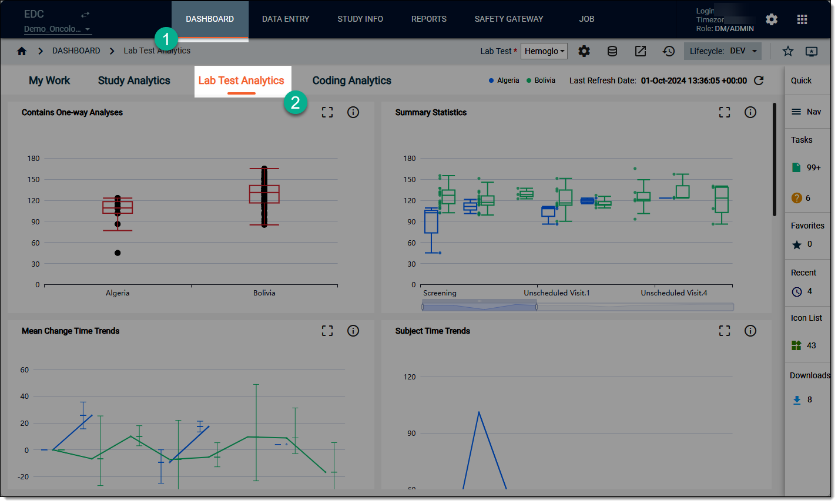Click the presentation screen icon

(x=812, y=51)
